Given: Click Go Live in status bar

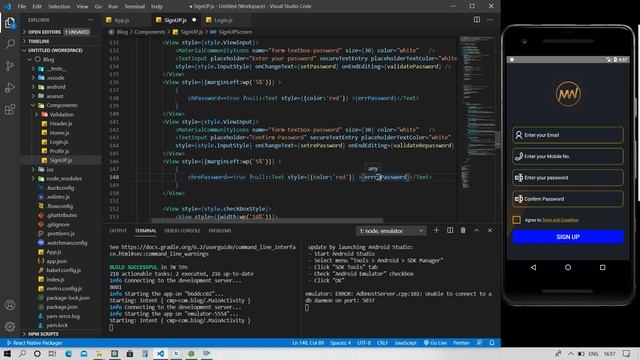Looking at the screenshot, I should (435, 343).
